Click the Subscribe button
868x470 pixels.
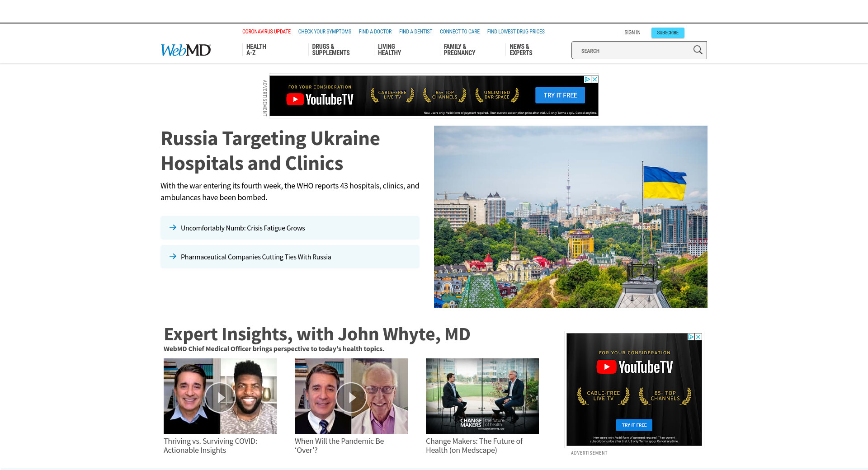(x=667, y=33)
